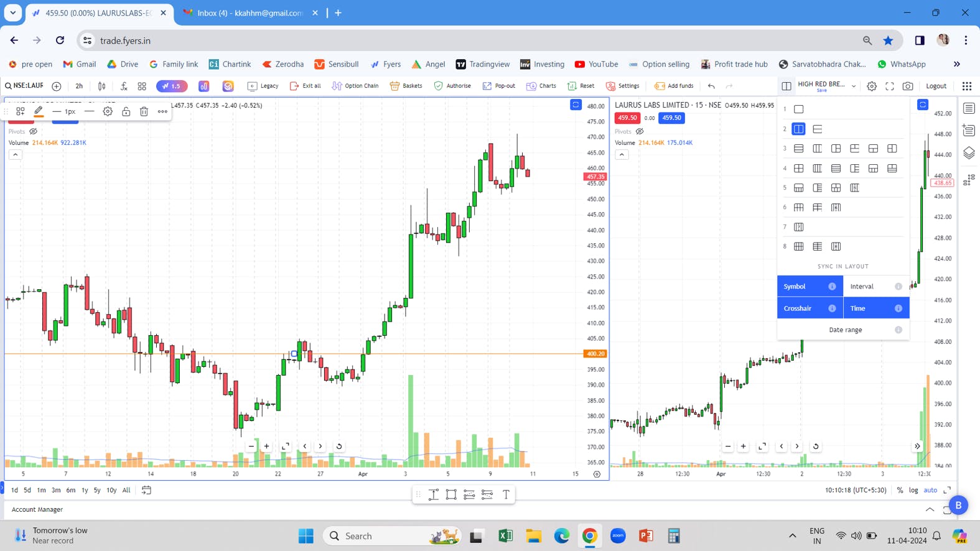This screenshot has width=980, height=551.
Task: Open chart settings gear in top bar
Action: (x=872, y=86)
